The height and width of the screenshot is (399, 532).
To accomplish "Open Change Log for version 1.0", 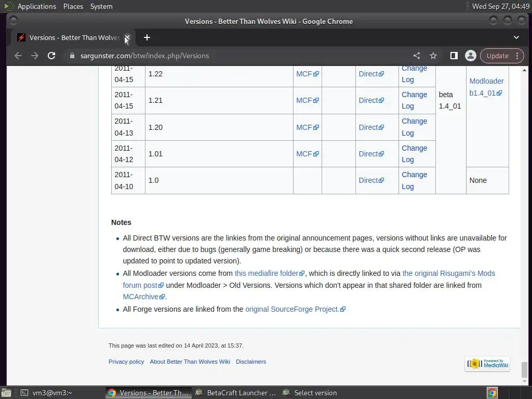I will 414,180.
